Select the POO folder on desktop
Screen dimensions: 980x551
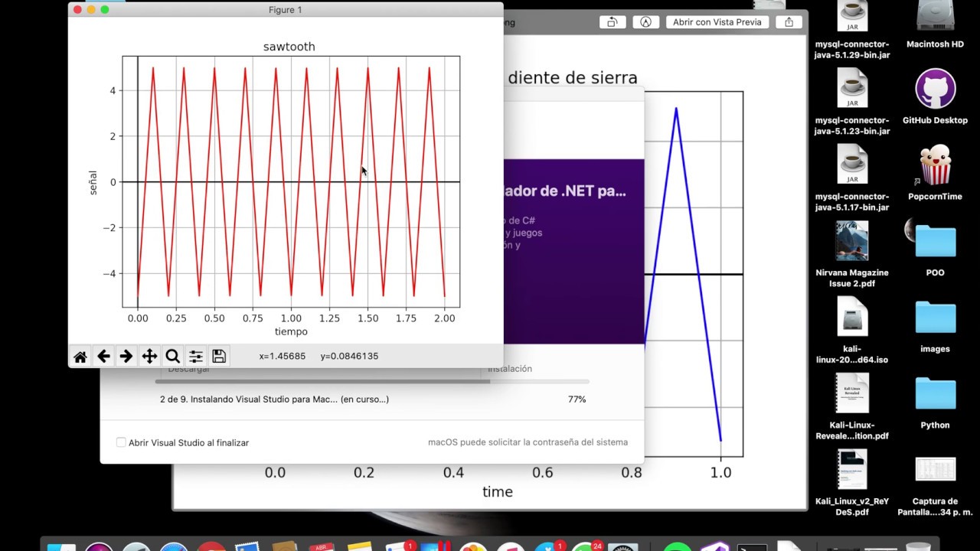[x=935, y=249]
